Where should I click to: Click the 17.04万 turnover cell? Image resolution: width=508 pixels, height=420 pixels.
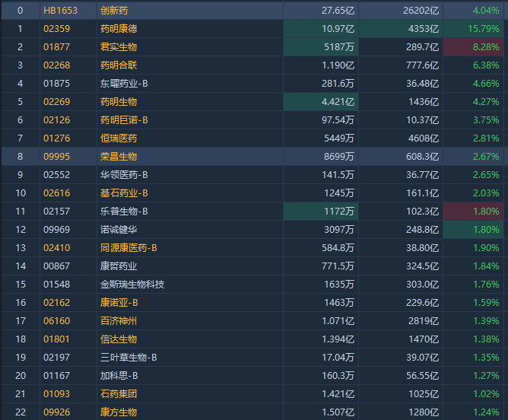pyautogui.click(x=321, y=357)
